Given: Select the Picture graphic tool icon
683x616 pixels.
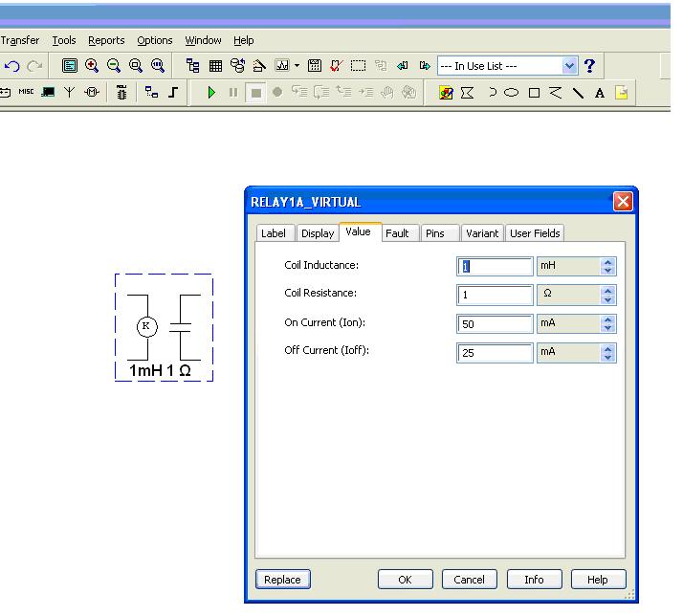Looking at the screenshot, I should (x=446, y=93).
